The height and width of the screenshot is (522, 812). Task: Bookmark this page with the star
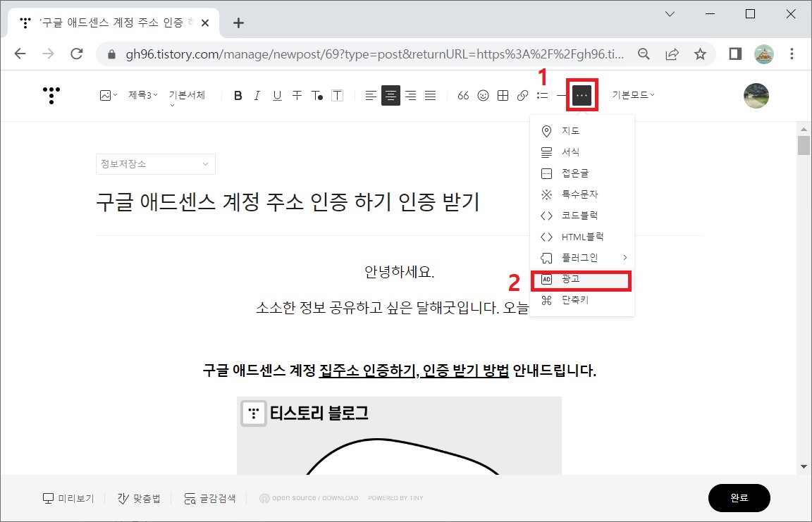coord(700,54)
